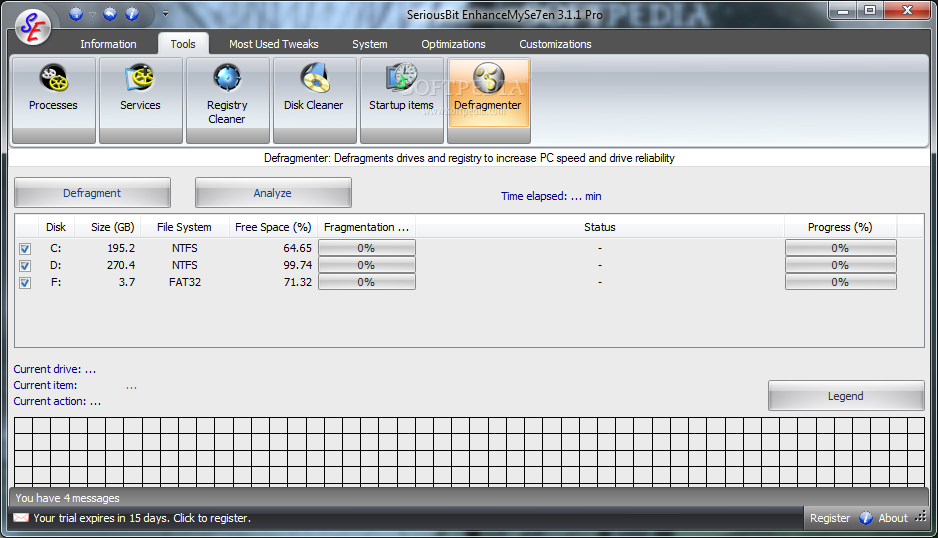Click the 64.65 free space value
The image size is (938, 538).
tap(298, 248)
